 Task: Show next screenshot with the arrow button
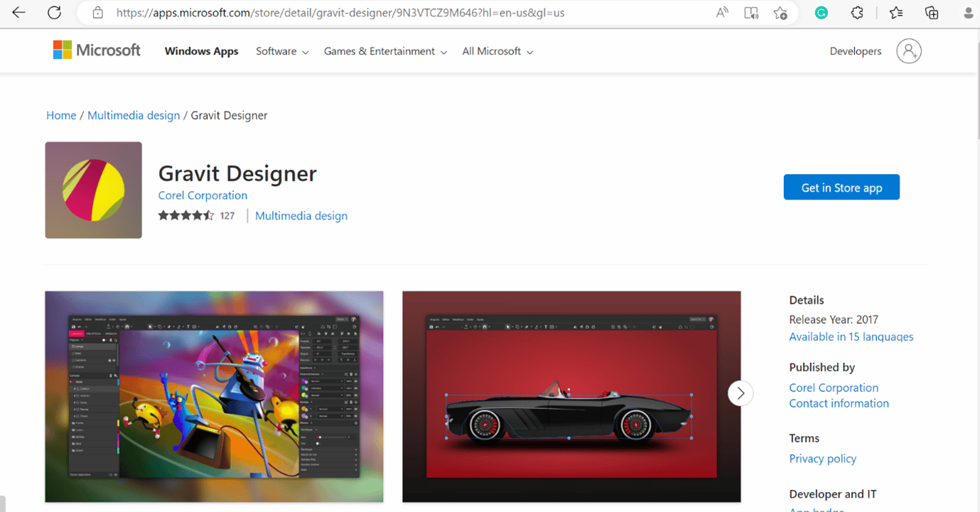click(741, 393)
